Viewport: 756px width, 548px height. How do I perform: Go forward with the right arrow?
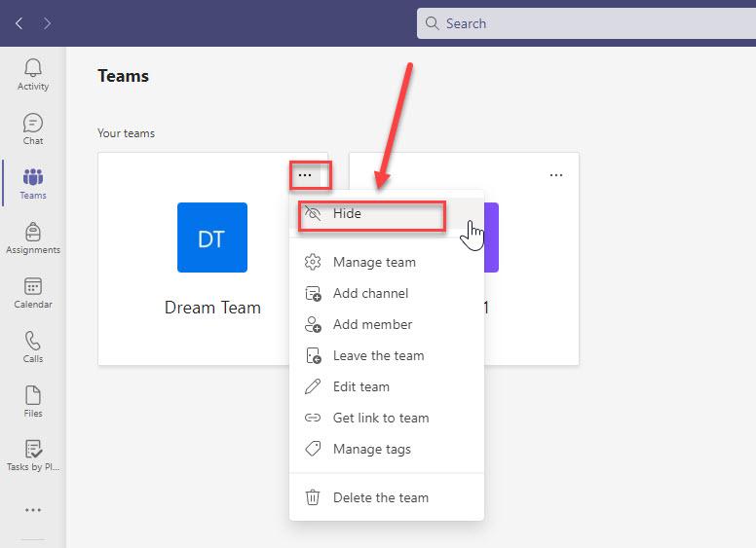click(47, 23)
